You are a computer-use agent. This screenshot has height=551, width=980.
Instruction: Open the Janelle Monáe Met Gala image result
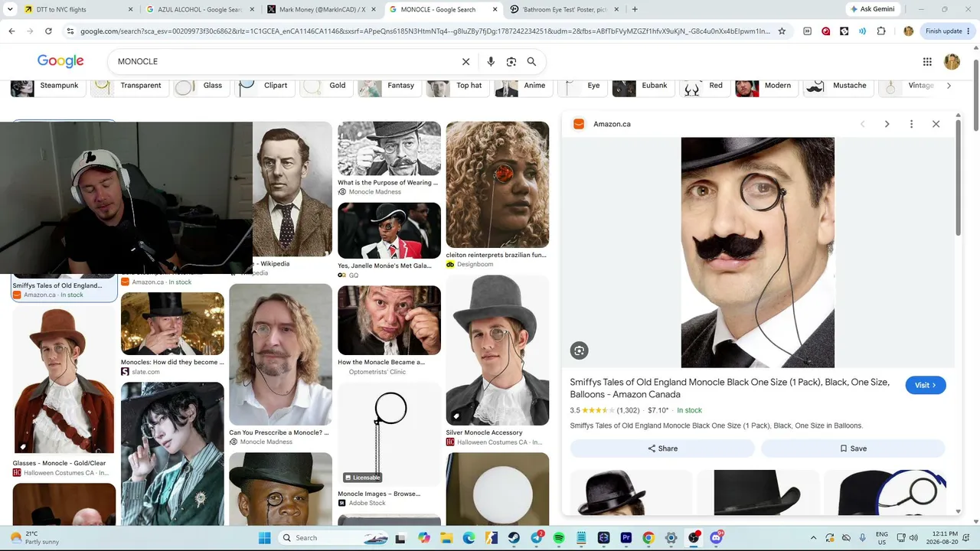(x=390, y=230)
